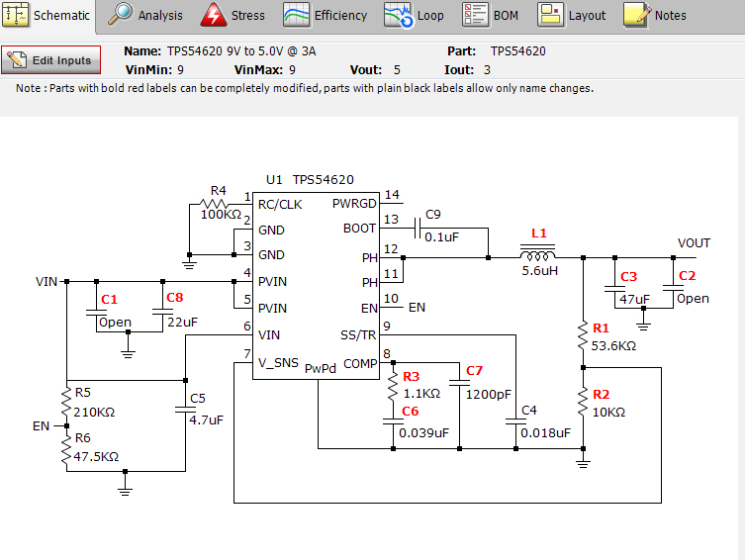
Task: Switch to the Layout tab
Action: pos(572,16)
